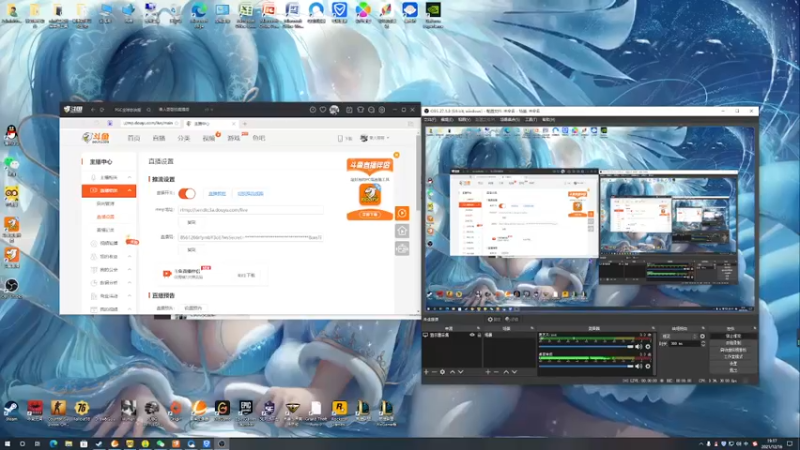Image resolution: width=800 pixels, height=450 pixels.
Task: Click 退出 button in OBS controls panel
Action: point(733,370)
